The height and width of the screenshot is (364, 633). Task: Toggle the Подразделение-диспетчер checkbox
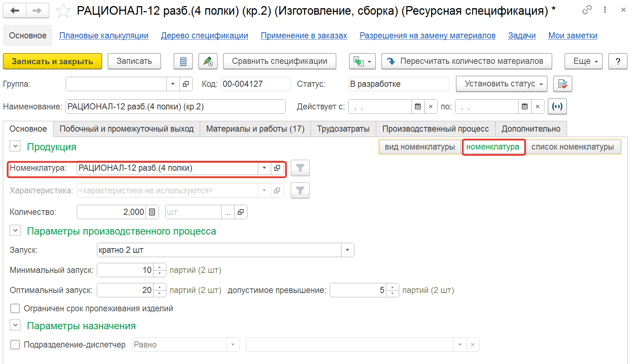pos(15,345)
